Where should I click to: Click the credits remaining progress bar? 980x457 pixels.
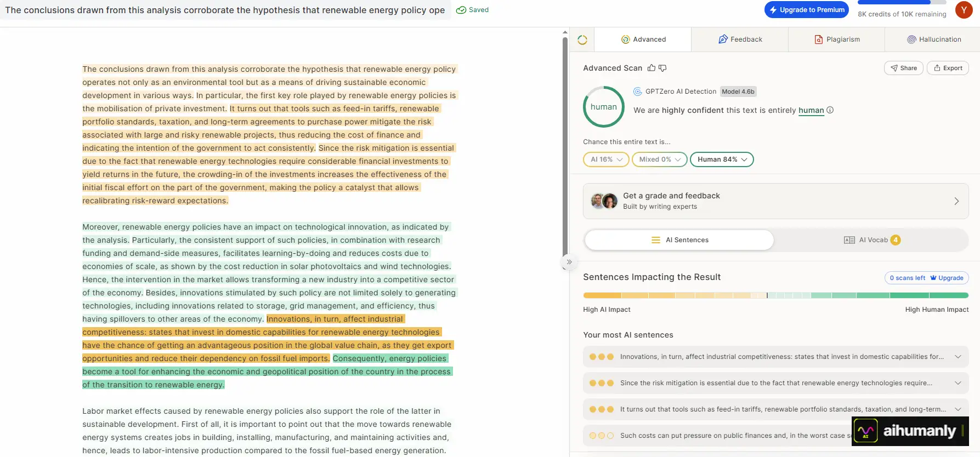(902, 2)
